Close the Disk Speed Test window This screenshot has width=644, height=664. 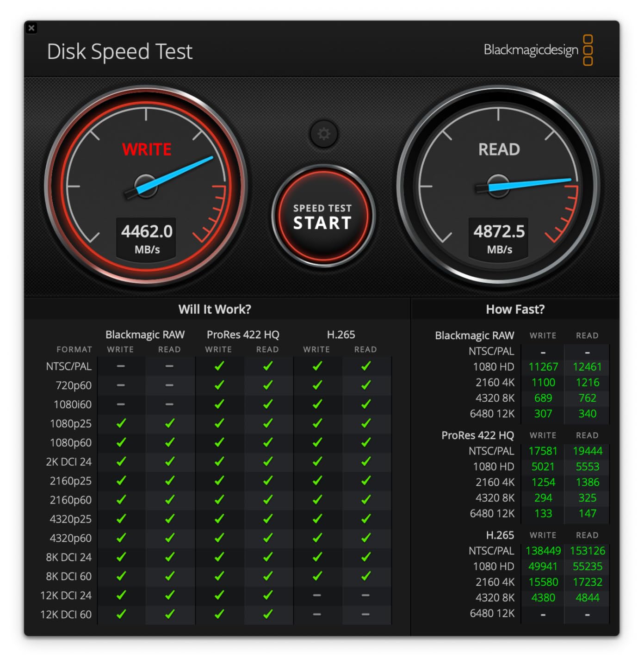31,28
